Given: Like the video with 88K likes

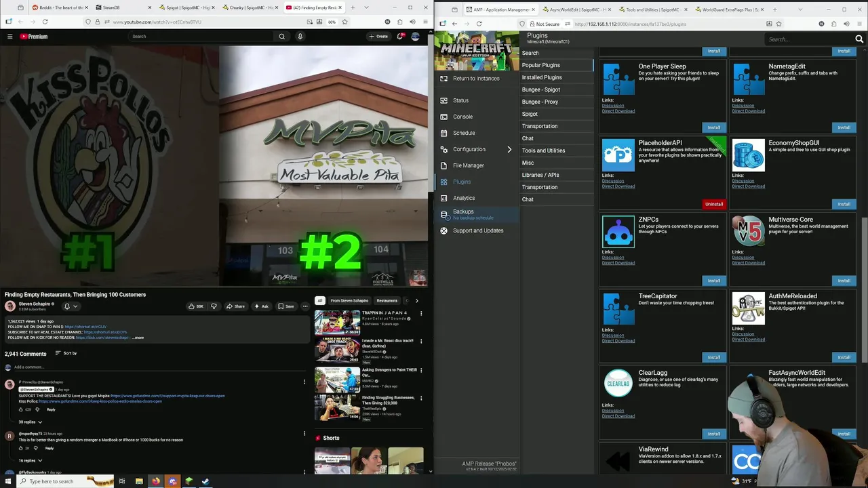Looking at the screenshot, I should (196, 306).
